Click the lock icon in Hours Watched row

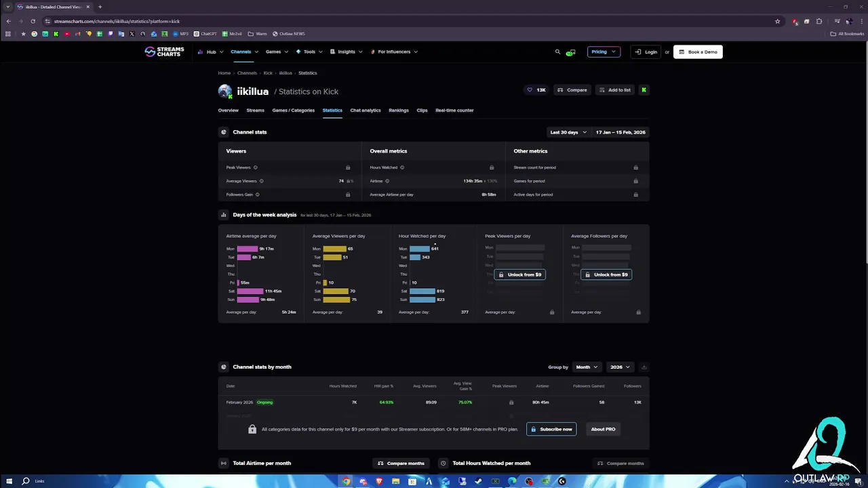[x=492, y=167]
